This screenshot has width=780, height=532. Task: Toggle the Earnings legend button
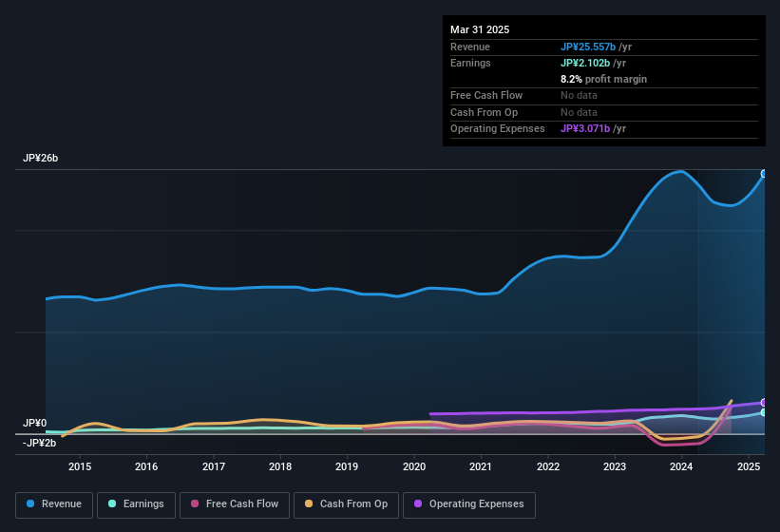pyautogui.click(x=136, y=504)
